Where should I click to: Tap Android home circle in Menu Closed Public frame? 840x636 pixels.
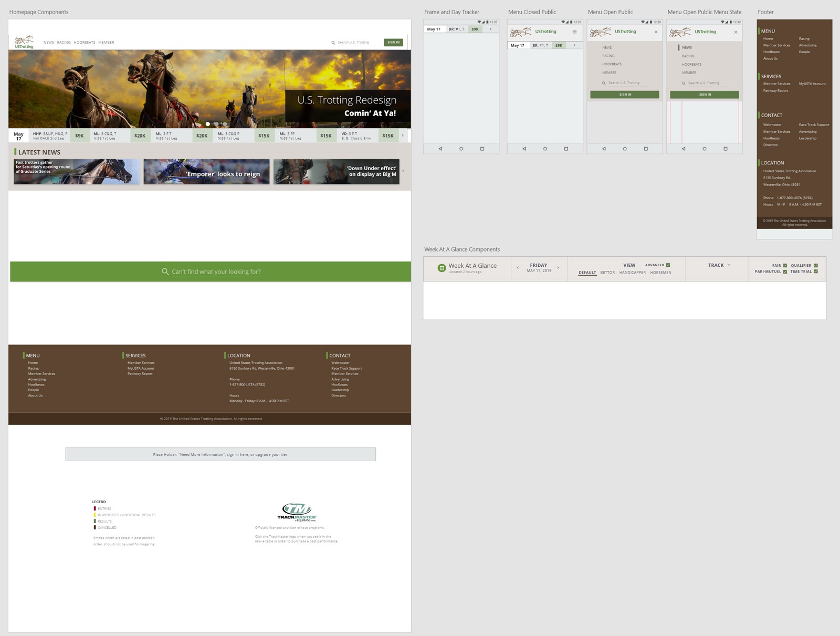545,149
